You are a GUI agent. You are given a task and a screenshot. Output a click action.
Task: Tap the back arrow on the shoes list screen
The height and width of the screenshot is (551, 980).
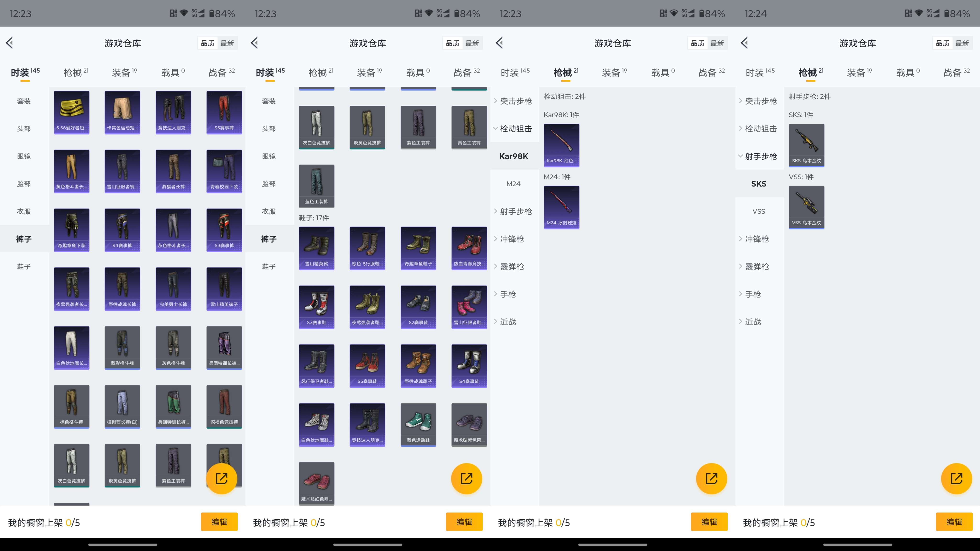point(255,43)
